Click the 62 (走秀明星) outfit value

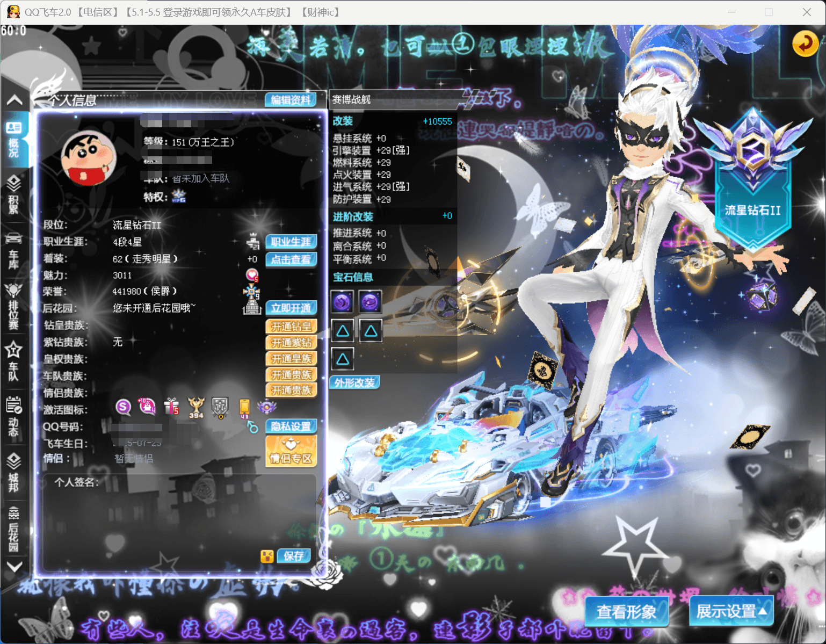(145, 259)
